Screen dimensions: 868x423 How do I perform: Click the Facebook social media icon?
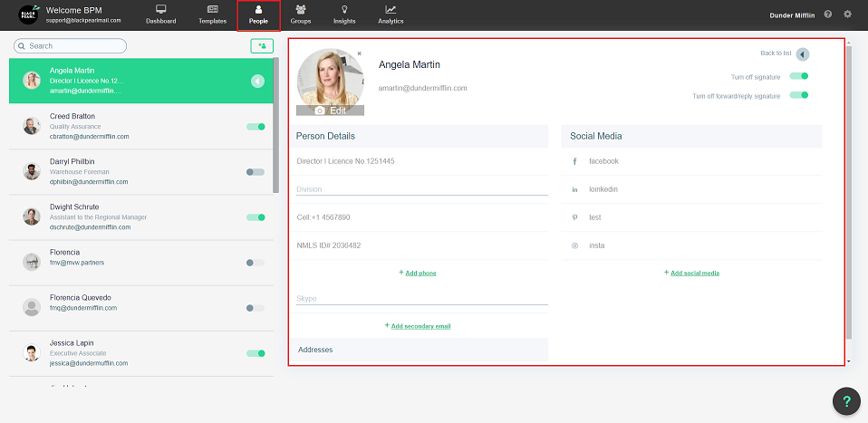coord(574,161)
